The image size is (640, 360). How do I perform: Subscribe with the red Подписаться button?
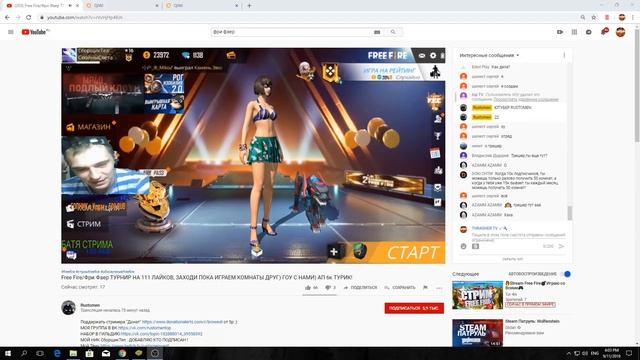point(414,308)
